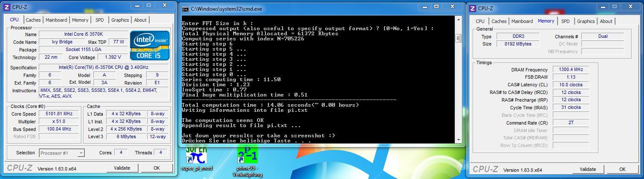Viewport: 644px width, 179px height.
Task: Click OK in right CPU-Z window
Action: click(x=622, y=169)
